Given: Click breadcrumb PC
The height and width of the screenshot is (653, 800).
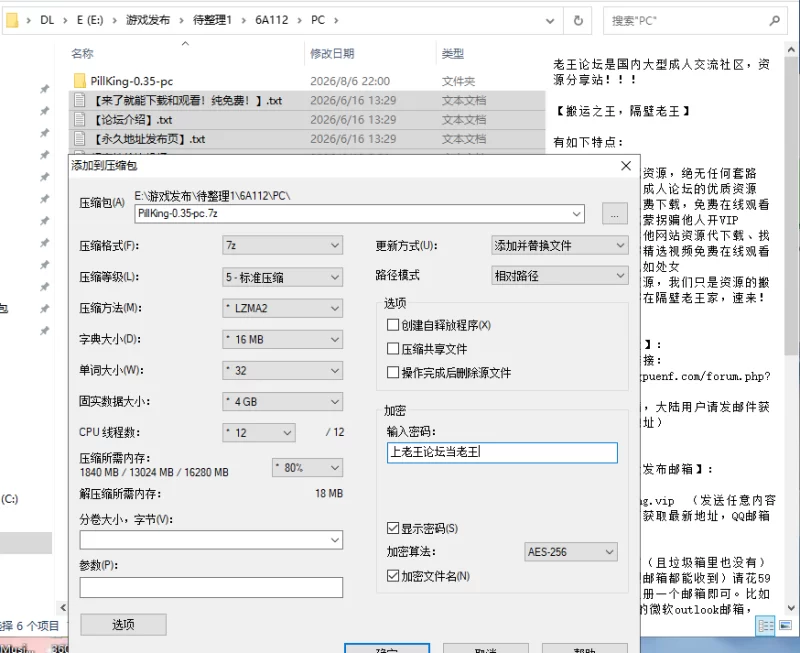Looking at the screenshot, I should point(318,20).
